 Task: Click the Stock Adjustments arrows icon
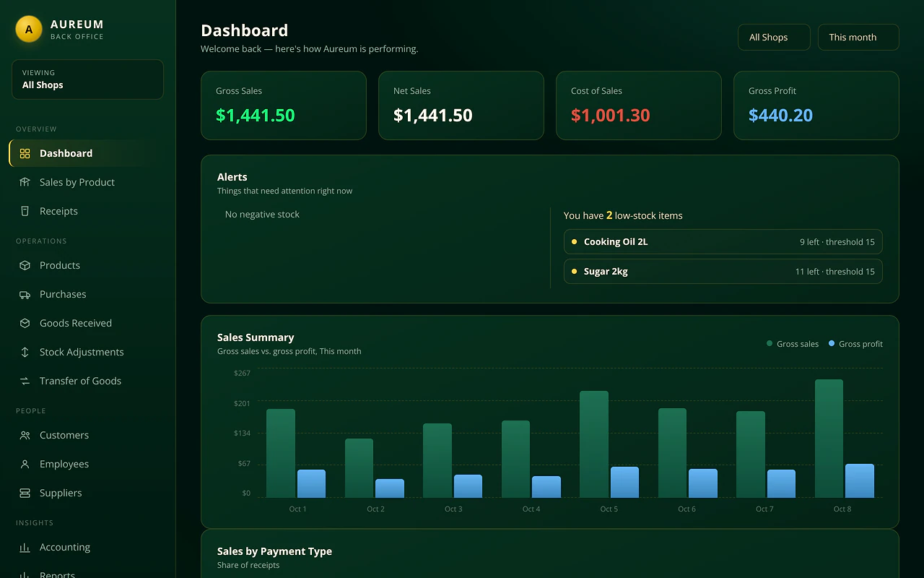click(x=25, y=352)
